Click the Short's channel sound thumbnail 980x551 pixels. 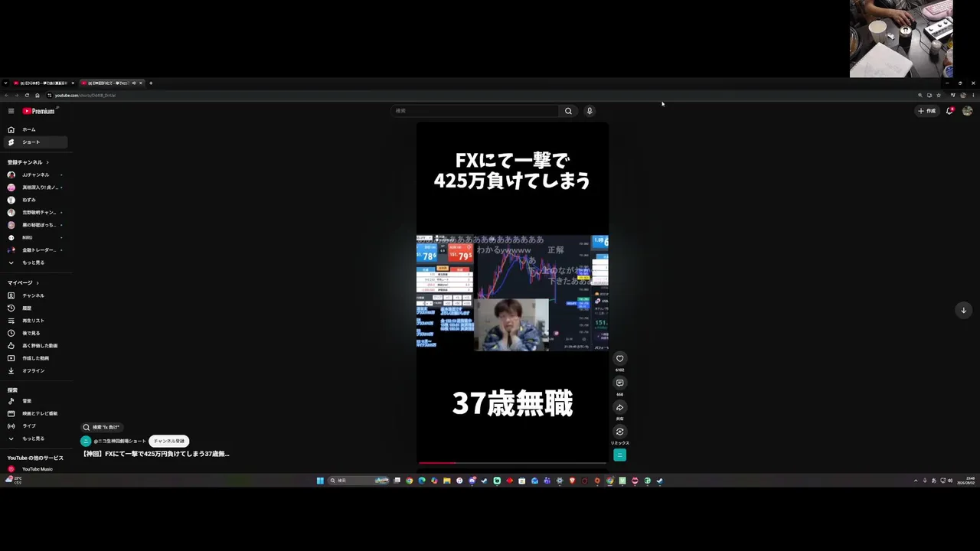click(620, 455)
